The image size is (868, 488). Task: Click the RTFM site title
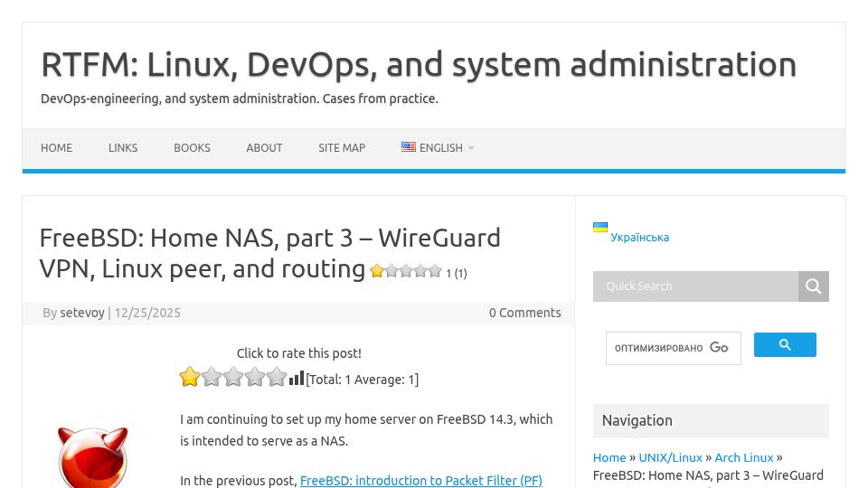pos(419,64)
